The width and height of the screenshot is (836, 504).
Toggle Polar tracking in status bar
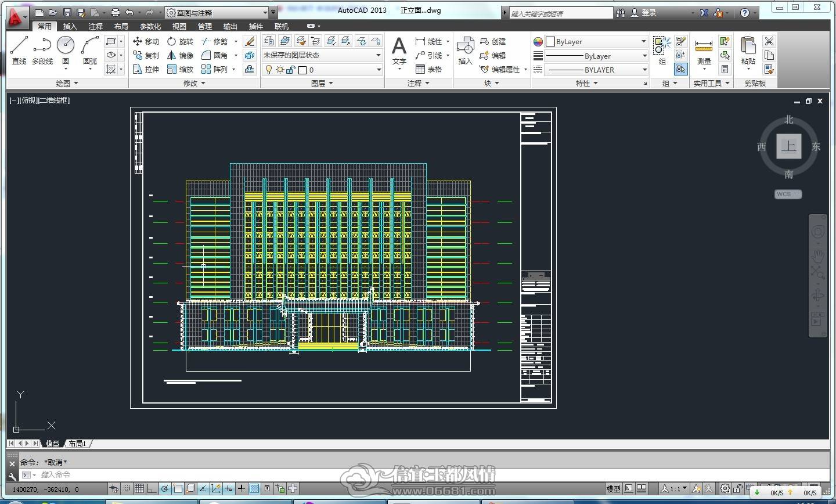(165, 489)
